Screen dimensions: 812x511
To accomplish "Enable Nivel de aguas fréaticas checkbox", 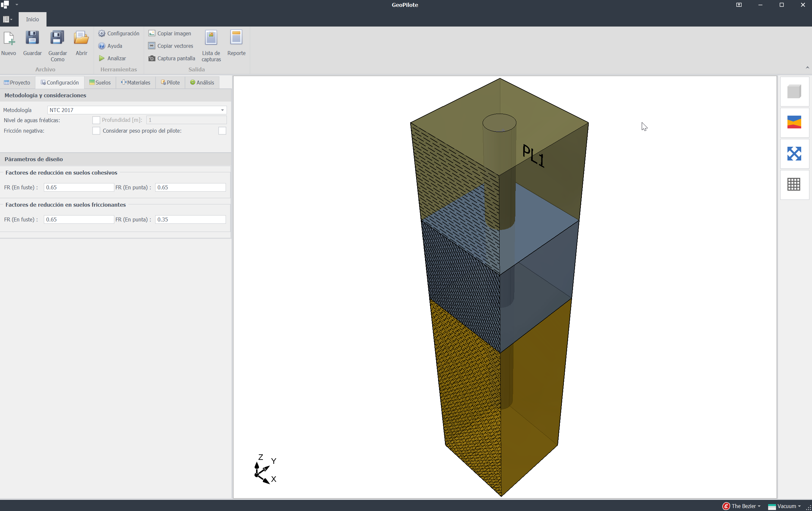I will point(96,120).
